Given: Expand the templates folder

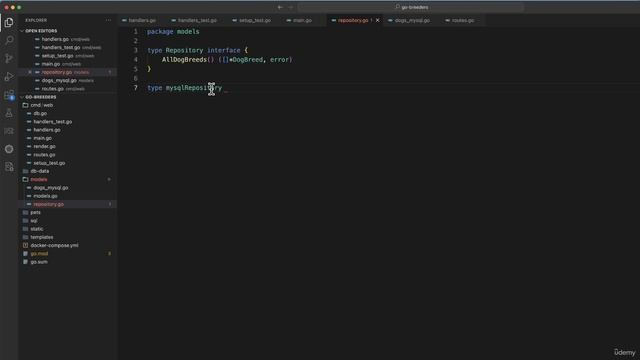Looking at the screenshot, I should [x=42, y=237].
